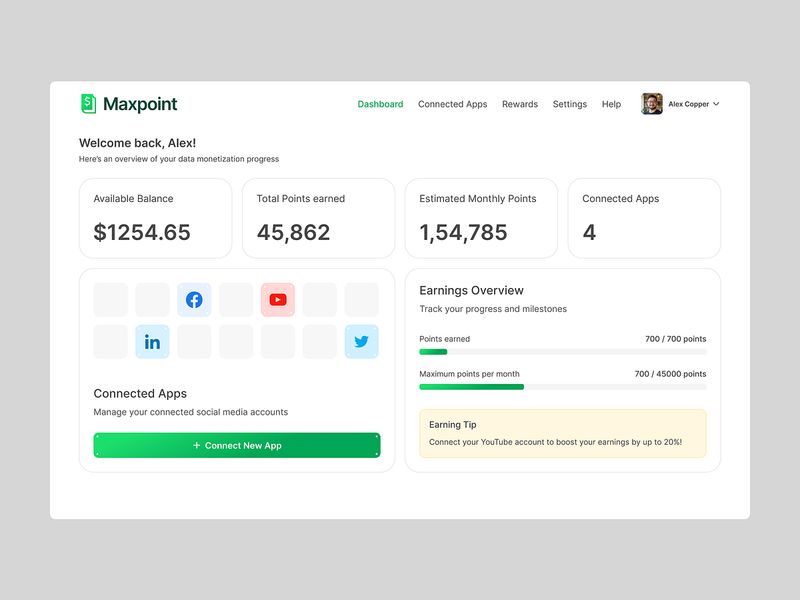This screenshot has height=600, width=800.
Task: Click the Connected Apps count card showing 4
Action: point(644,218)
